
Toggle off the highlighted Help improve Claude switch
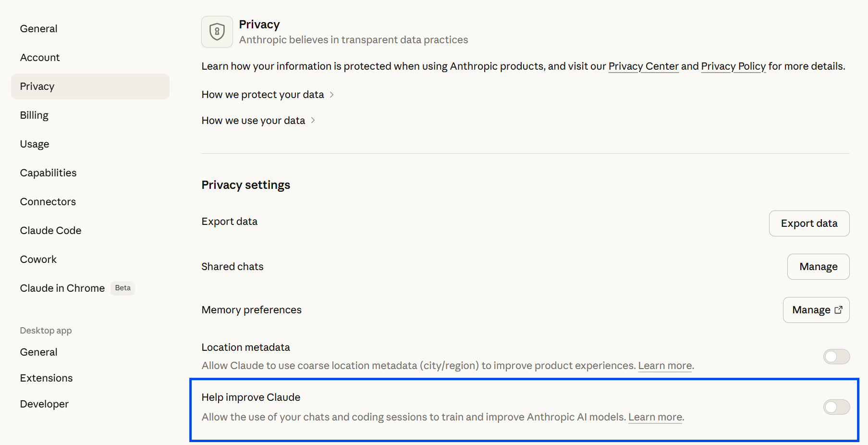[x=836, y=407]
